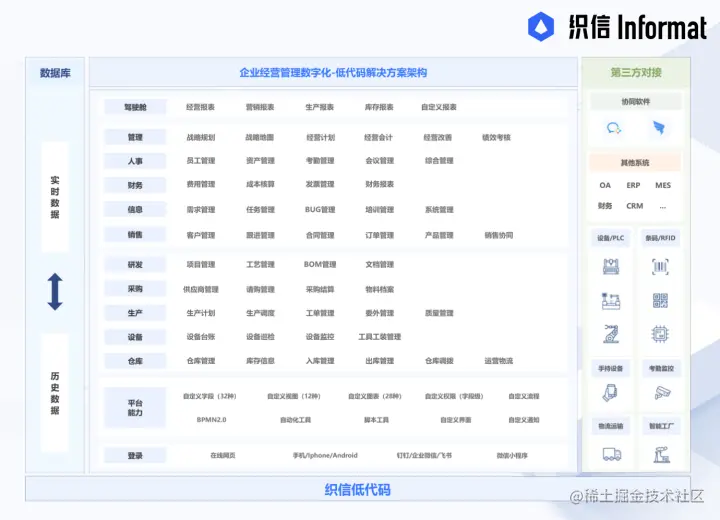Click the 入库管理 item
720x520 pixels.
[x=320, y=361]
